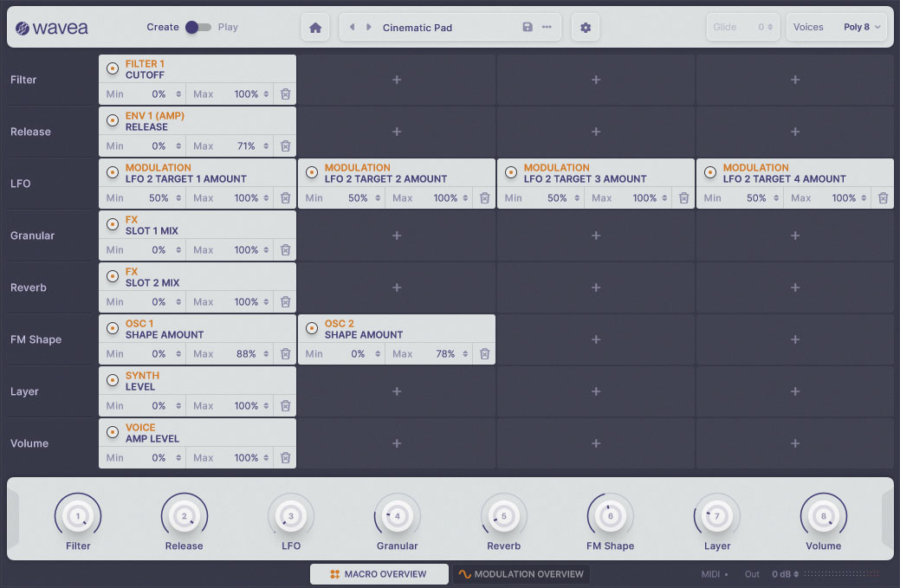Select the FM Shape macro row label

pos(36,339)
